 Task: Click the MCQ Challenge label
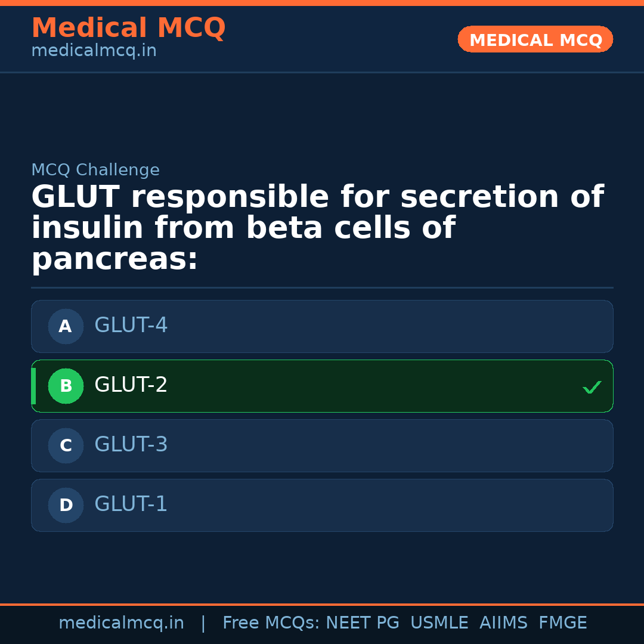(95, 170)
